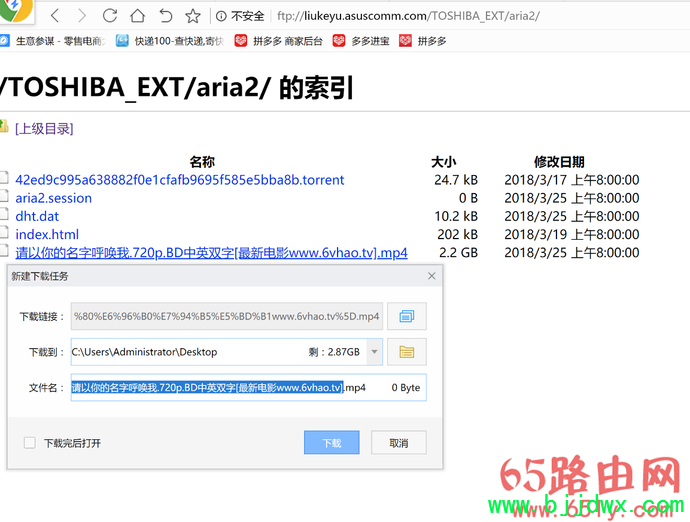Click the 24.7 kB size value
Image resolution: width=690 pixels, height=522 pixels.
click(x=456, y=180)
